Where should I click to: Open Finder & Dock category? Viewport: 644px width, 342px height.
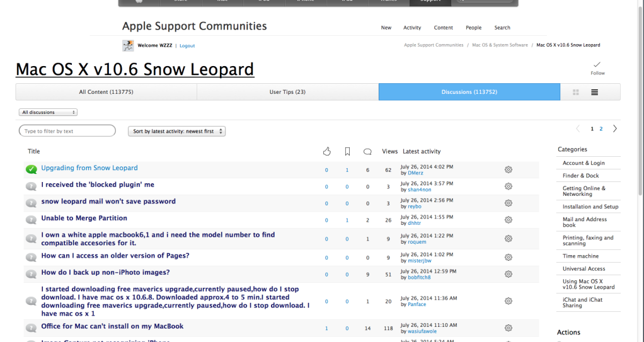(581, 176)
